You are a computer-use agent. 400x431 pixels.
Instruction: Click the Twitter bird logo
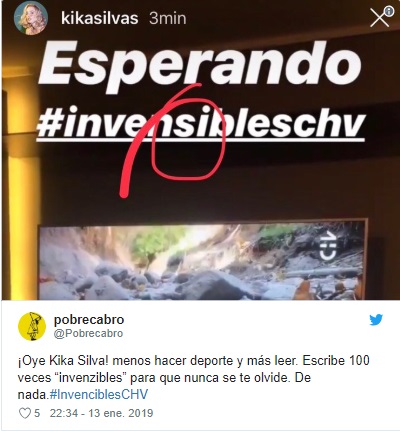(376, 320)
